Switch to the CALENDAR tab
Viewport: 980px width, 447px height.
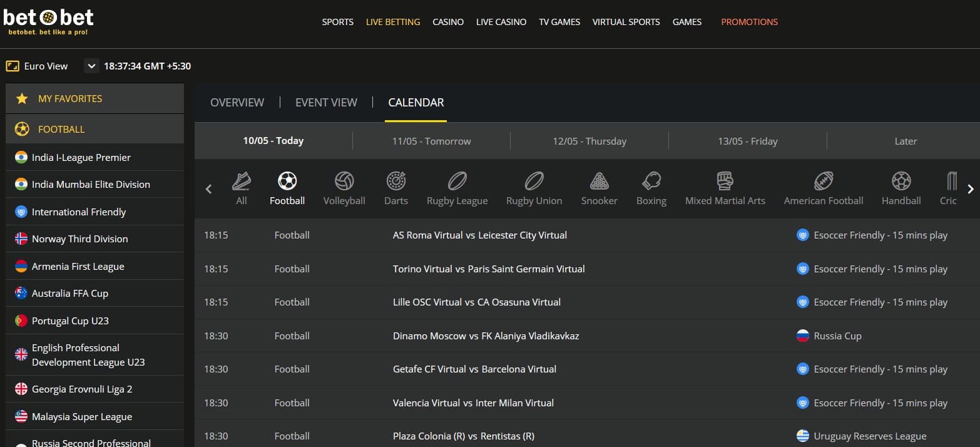(416, 102)
